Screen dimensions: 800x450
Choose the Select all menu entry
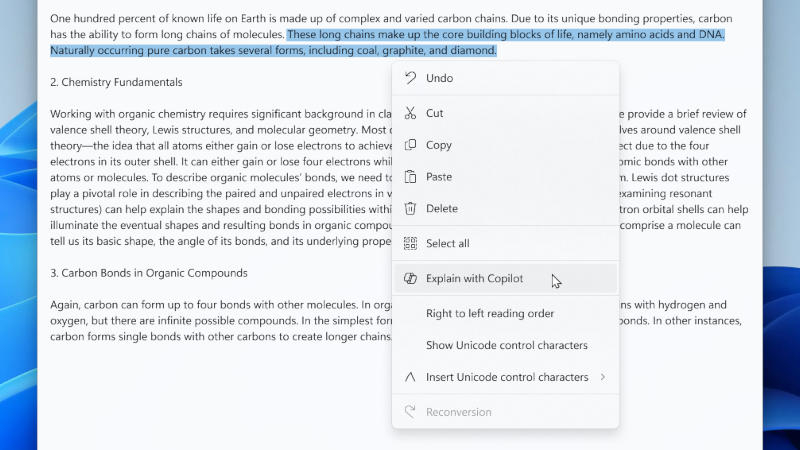(447, 243)
